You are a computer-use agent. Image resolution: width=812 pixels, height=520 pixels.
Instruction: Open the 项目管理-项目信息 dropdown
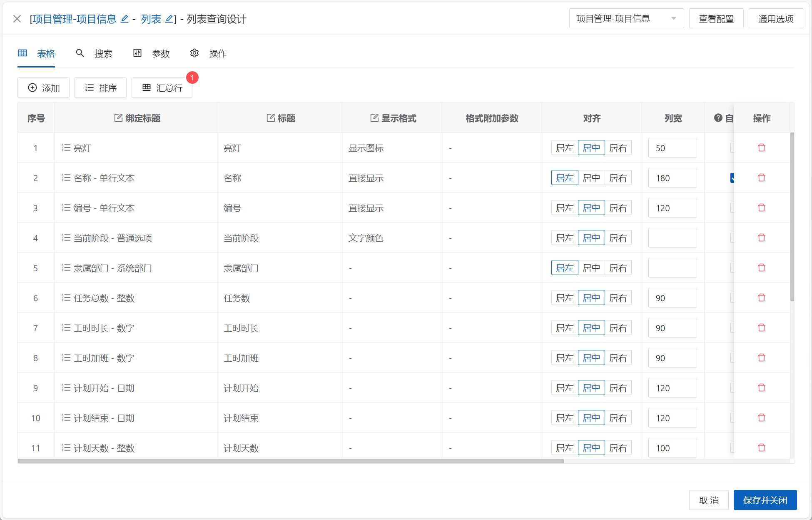coord(626,19)
